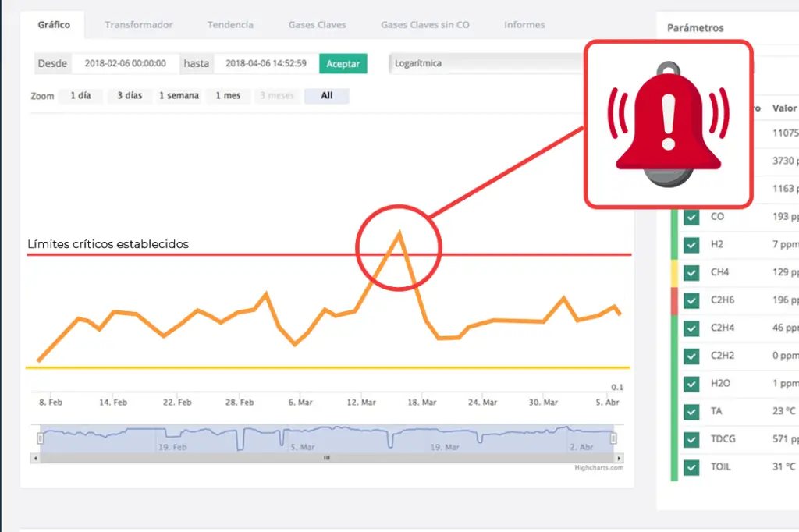
Task: Grab the left navigator range handle
Action: point(41,438)
